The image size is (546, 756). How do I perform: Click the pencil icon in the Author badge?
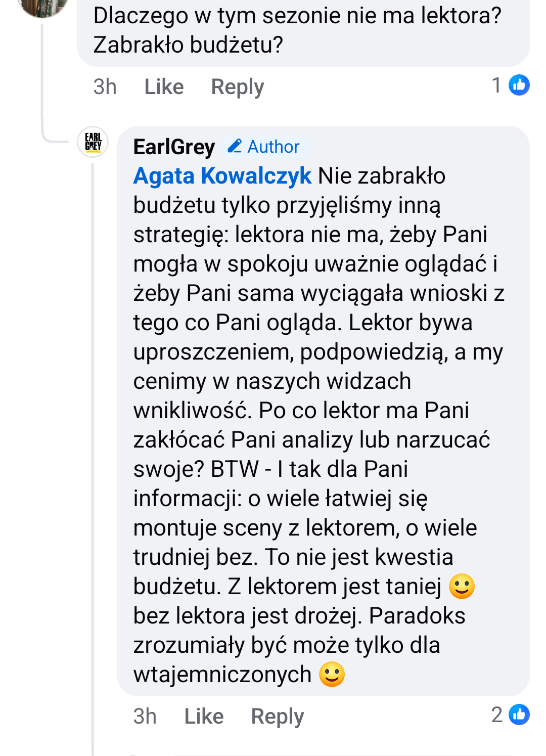coord(235,146)
